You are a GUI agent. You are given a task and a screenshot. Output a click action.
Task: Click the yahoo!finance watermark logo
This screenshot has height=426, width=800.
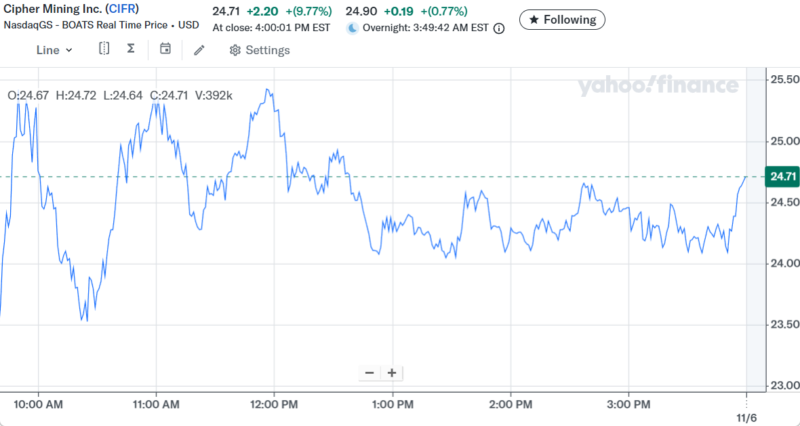pos(657,86)
